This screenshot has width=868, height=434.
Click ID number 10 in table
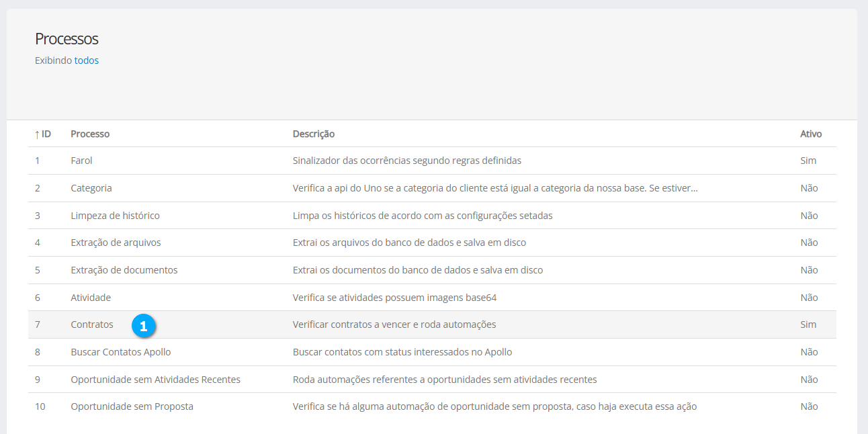pyautogui.click(x=40, y=406)
